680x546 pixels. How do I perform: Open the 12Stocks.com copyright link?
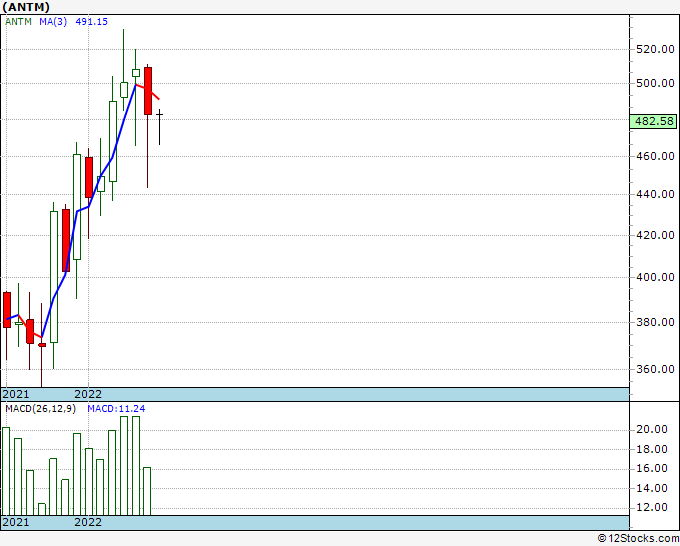tap(638, 539)
